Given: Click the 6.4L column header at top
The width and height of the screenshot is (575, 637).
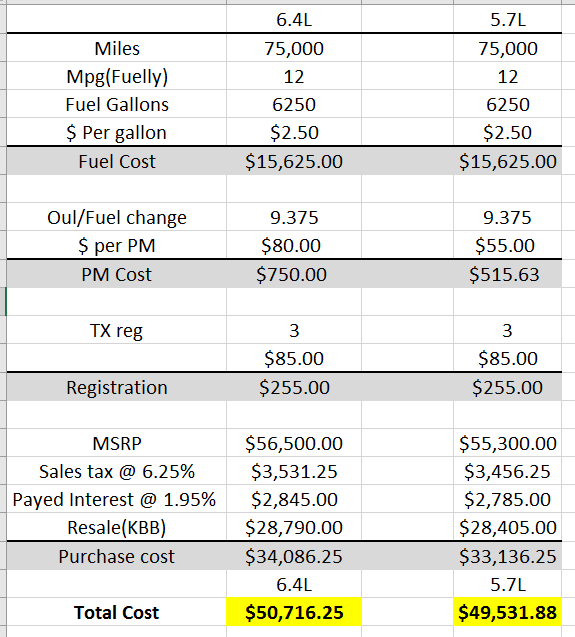Looking at the screenshot, I should [x=294, y=19].
